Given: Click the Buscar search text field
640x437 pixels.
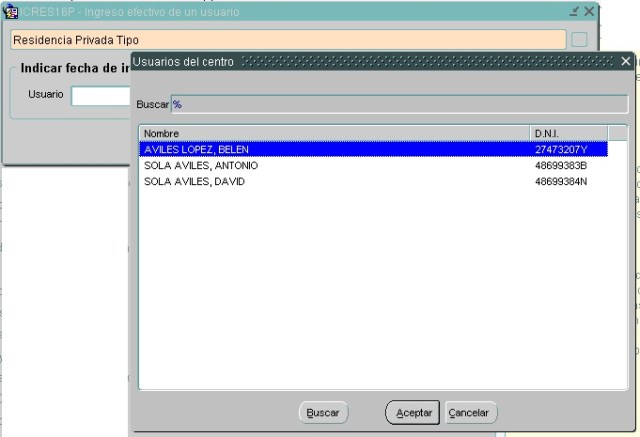Looking at the screenshot, I should (x=400, y=103).
